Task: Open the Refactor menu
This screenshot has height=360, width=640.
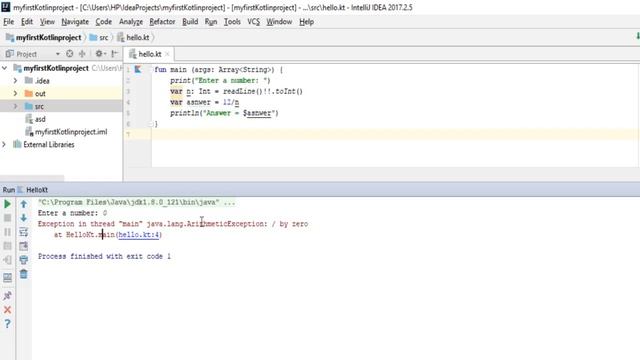Action: (x=162, y=22)
